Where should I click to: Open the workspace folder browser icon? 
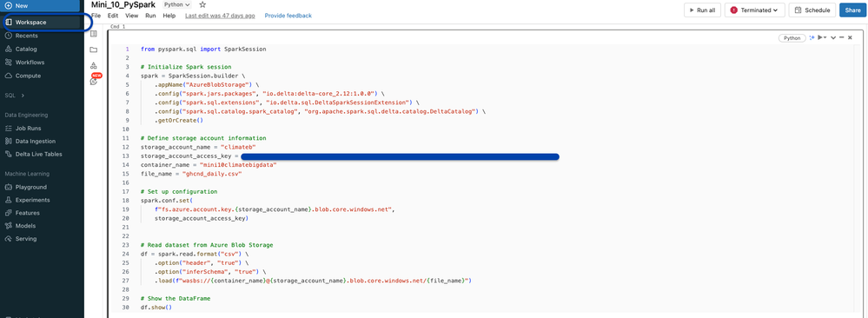coord(94,50)
